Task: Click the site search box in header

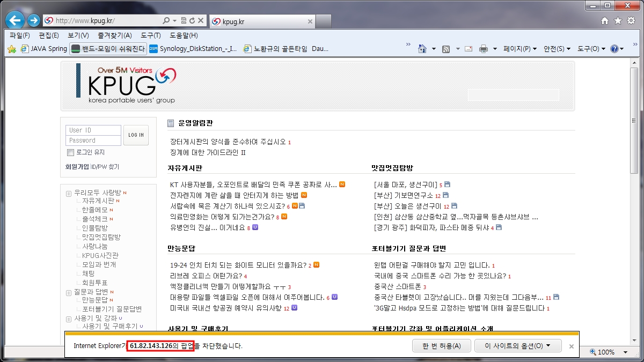Action: tap(514, 95)
